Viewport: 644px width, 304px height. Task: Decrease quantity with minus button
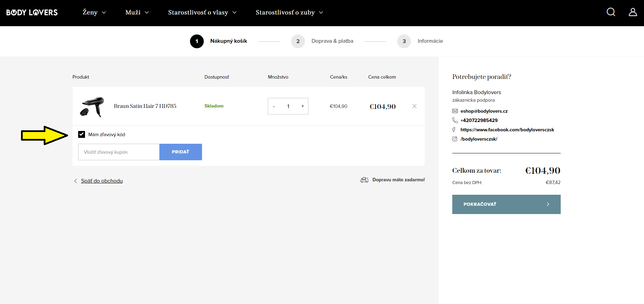pyautogui.click(x=274, y=107)
